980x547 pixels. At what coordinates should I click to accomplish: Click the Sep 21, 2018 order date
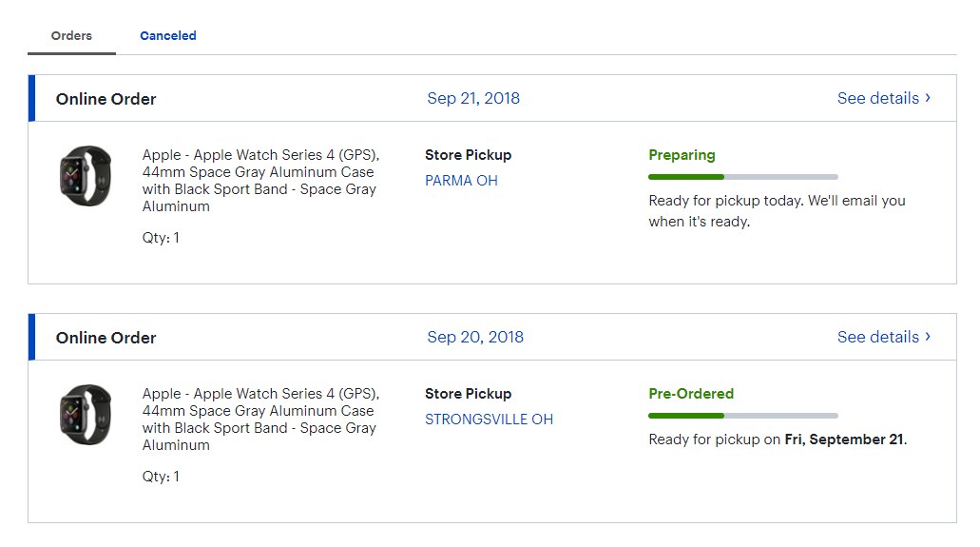pyautogui.click(x=473, y=98)
